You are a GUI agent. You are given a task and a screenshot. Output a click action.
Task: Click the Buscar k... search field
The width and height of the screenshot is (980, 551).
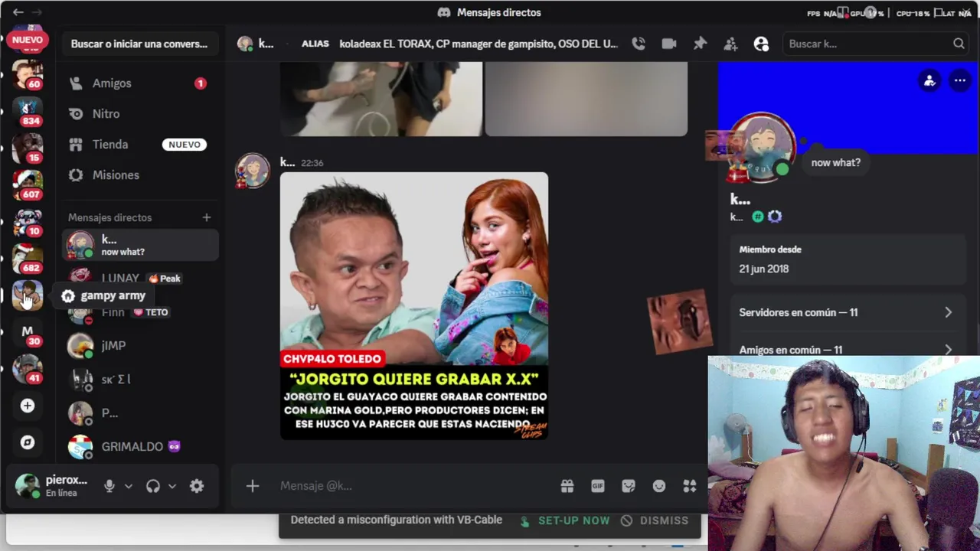click(875, 44)
